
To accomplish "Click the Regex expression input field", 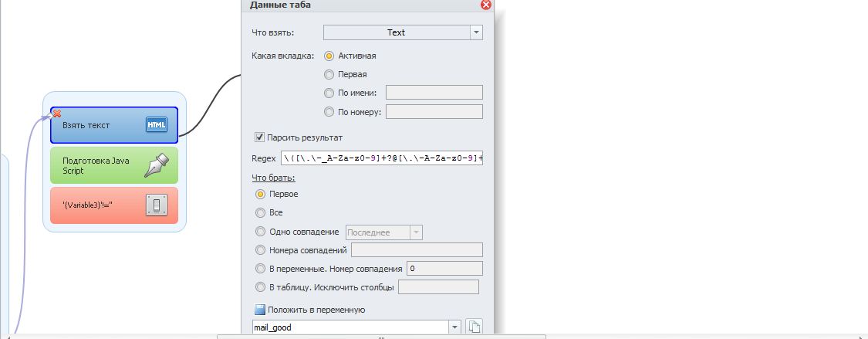I will (382, 158).
